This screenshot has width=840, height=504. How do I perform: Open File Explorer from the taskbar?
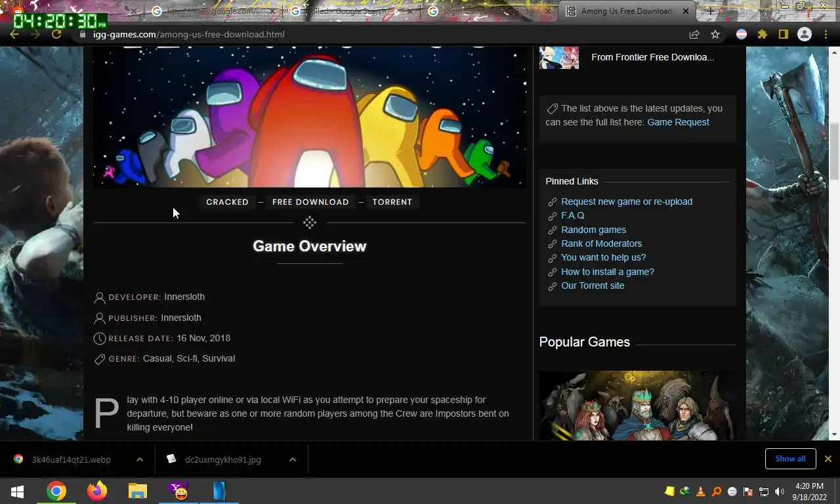click(x=138, y=491)
